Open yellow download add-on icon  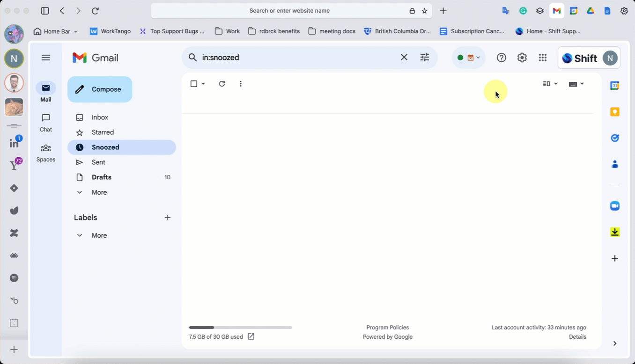(x=615, y=232)
